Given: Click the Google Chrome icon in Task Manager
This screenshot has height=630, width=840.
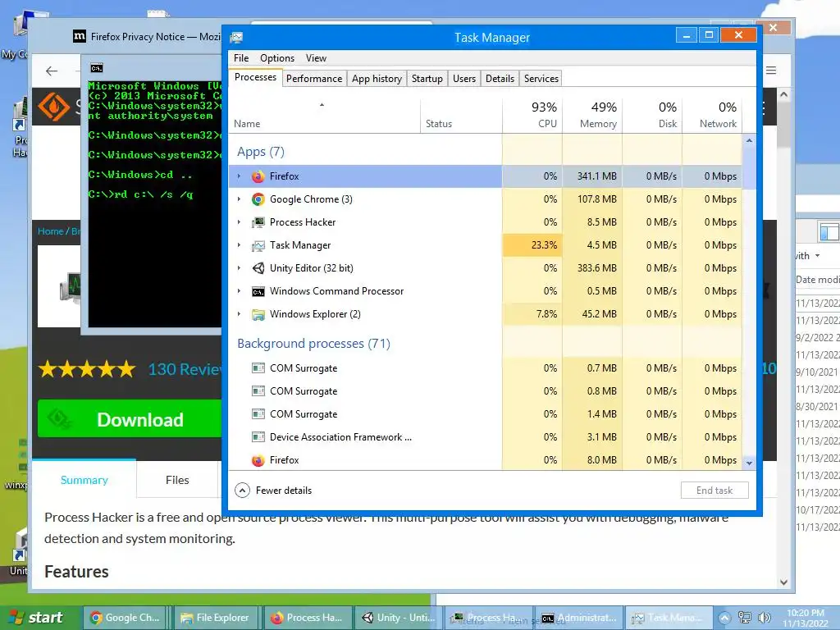Looking at the screenshot, I should point(258,199).
